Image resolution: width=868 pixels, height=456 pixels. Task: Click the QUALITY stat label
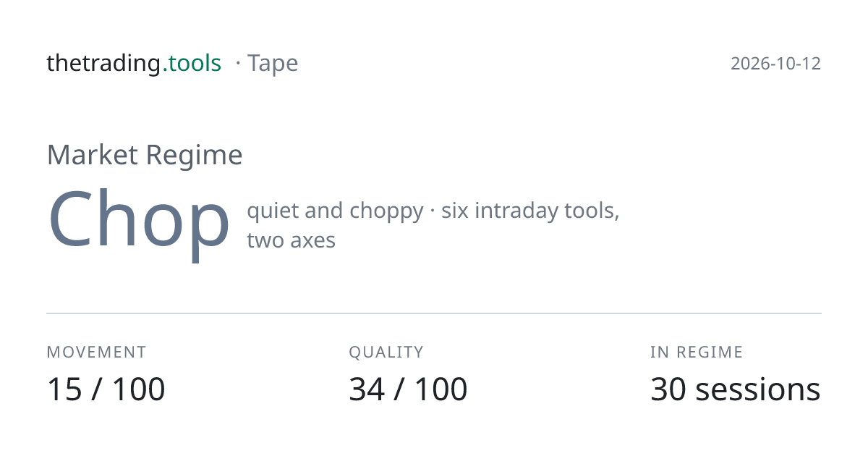point(386,352)
